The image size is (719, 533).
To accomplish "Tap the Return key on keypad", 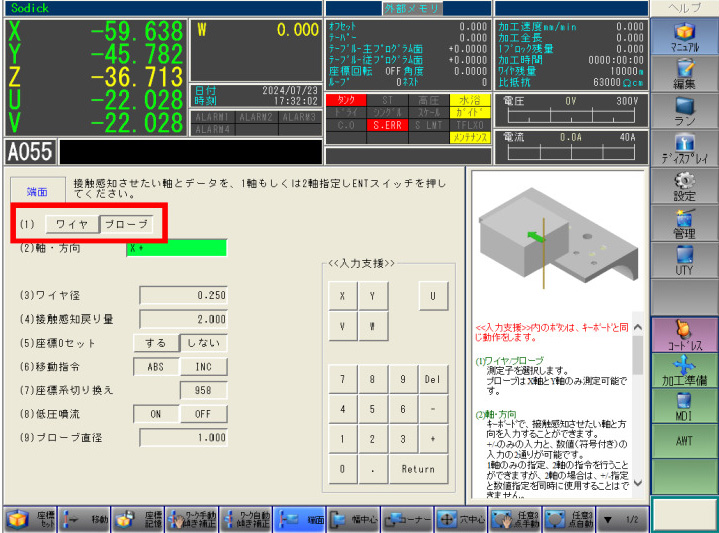I will pos(418,469).
